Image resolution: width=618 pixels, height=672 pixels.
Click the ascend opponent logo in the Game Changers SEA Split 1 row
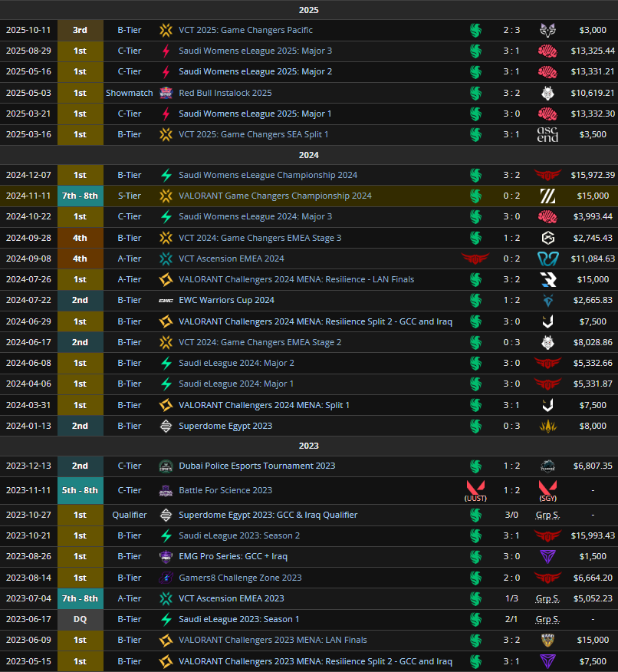547,134
